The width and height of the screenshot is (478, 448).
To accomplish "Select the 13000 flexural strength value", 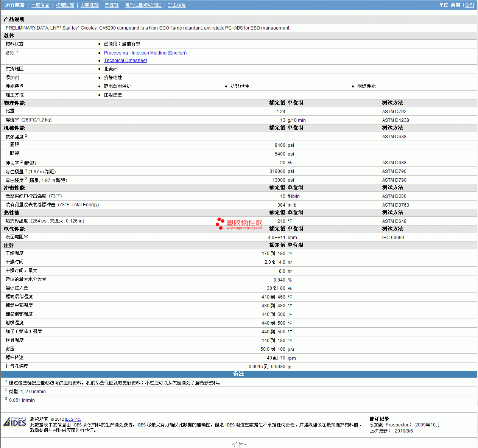I will tap(279, 180).
